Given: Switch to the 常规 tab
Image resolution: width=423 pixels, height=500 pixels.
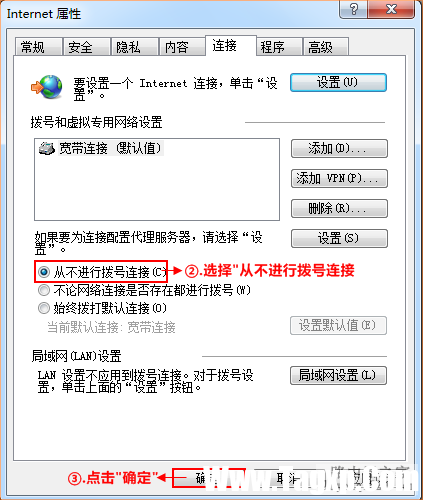Looking at the screenshot, I should (x=39, y=47).
